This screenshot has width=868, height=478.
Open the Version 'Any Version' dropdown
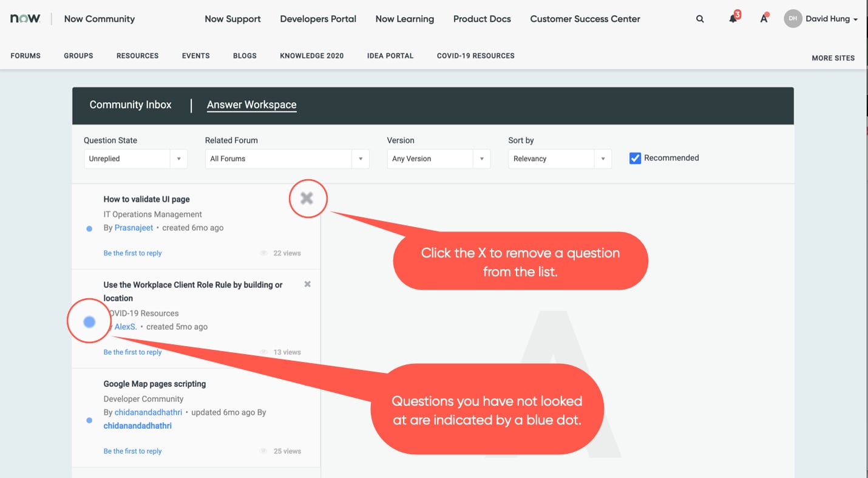[439, 159]
